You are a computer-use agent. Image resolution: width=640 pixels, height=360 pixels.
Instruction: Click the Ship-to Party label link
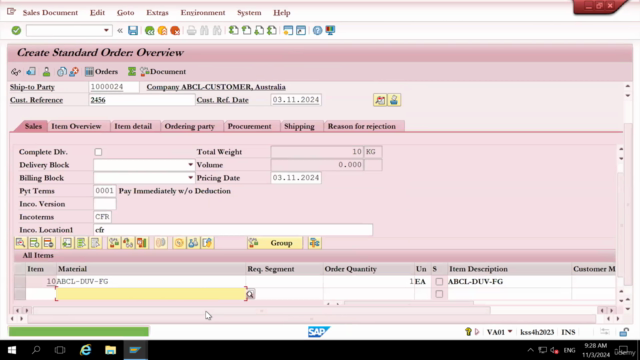(32, 87)
